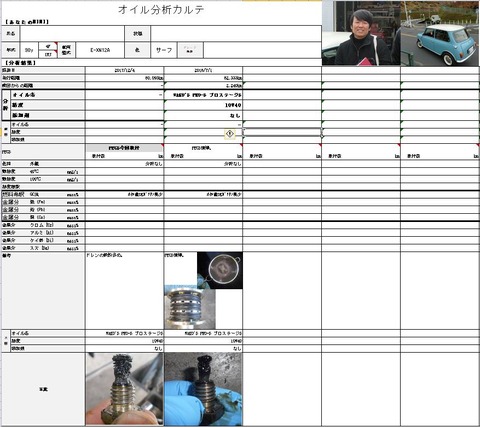Viewport: 480px width, 427px height.
Task: Select the note cell ドレンの鉄粉多め。
Action: [x=125, y=291]
